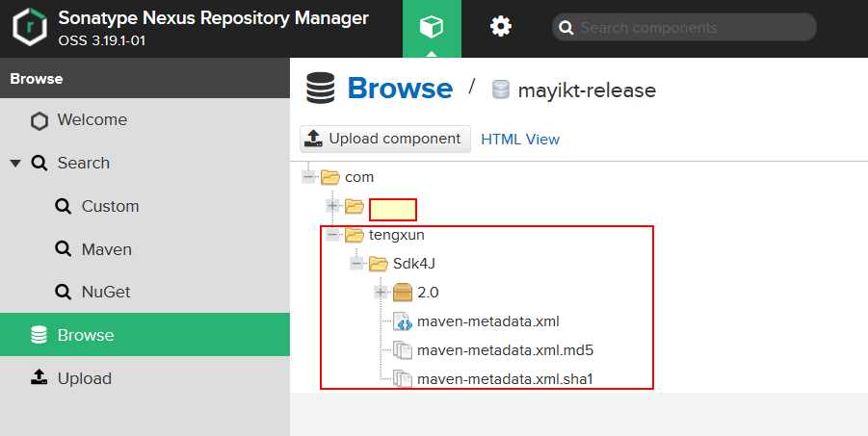Viewport: 868px width, 436px height.
Task: Expand the folder with hidden name
Action: point(332,206)
